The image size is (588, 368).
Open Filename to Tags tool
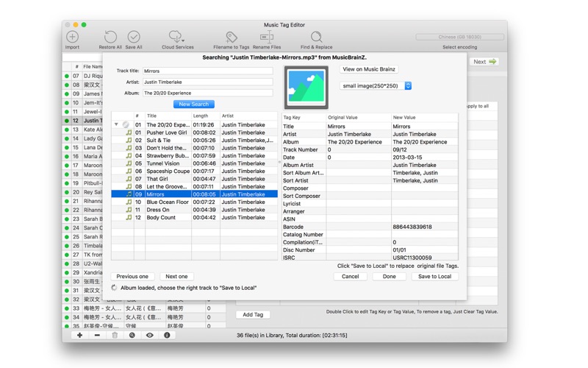pyautogui.click(x=231, y=38)
